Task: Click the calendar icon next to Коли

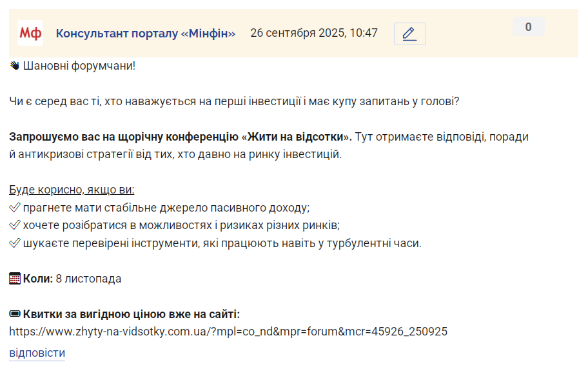Action: pyautogui.click(x=15, y=279)
